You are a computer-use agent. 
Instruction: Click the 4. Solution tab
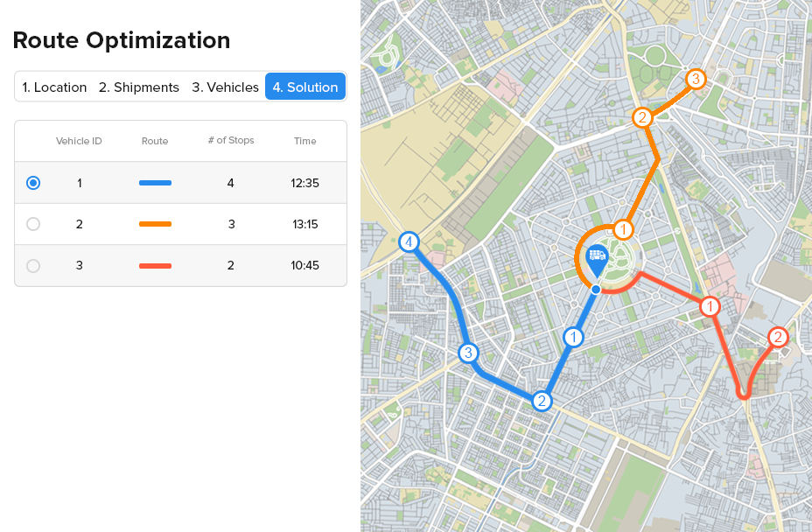pos(305,87)
